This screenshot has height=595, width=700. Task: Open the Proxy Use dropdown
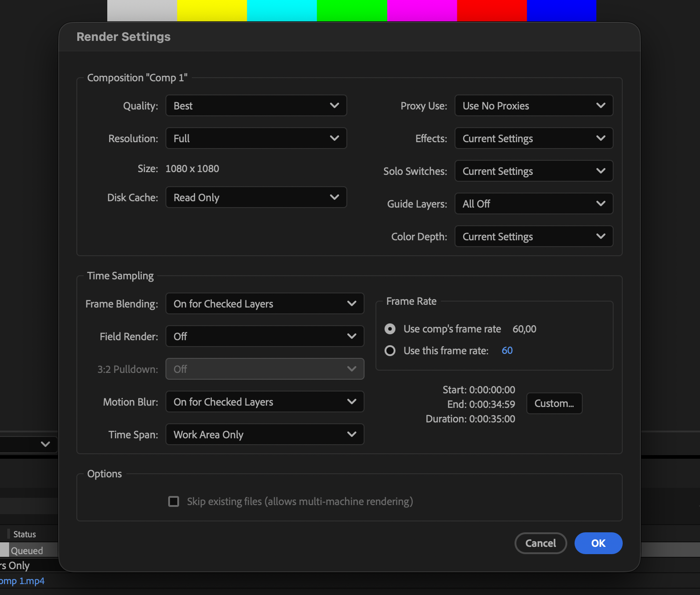coord(534,105)
